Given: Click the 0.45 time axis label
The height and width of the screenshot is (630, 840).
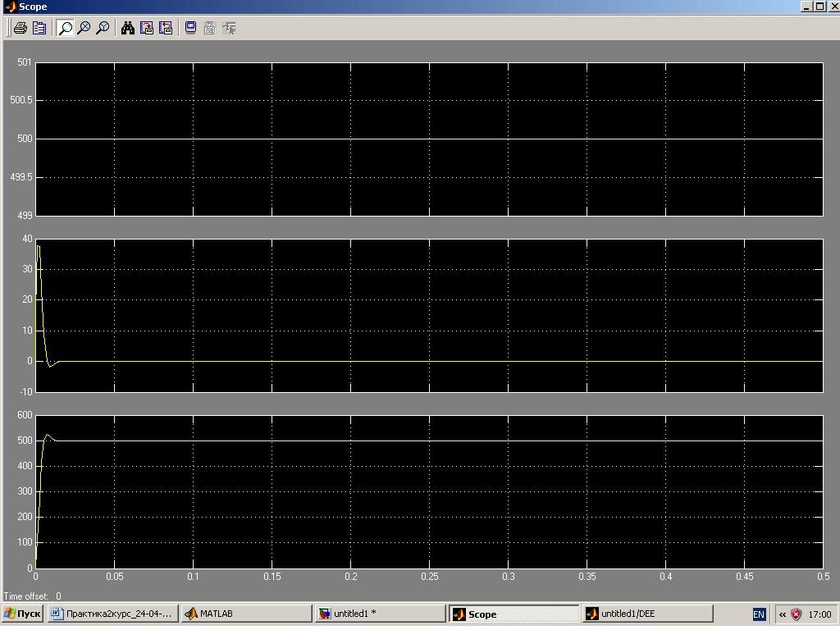Looking at the screenshot, I should [745, 577].
